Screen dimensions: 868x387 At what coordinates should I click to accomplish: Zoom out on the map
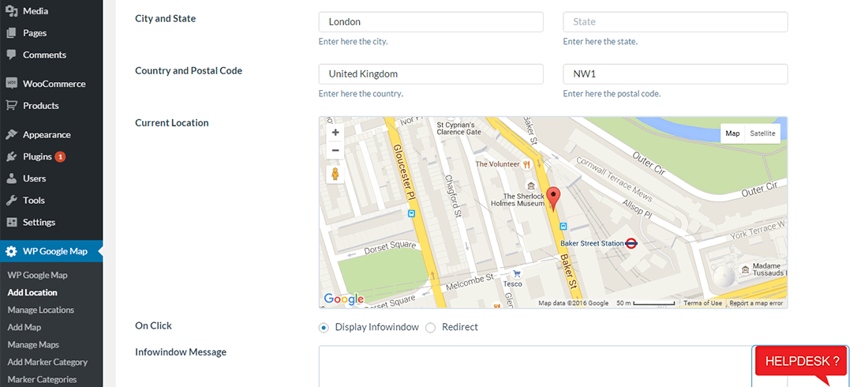[335, 150]
